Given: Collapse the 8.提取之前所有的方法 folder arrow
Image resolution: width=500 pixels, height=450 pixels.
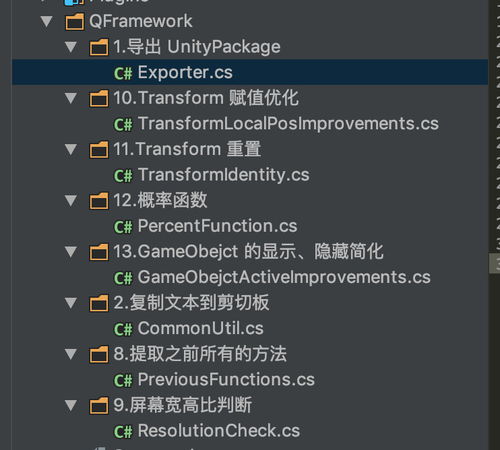Looking at the screenshot, I should pos(71,354).
